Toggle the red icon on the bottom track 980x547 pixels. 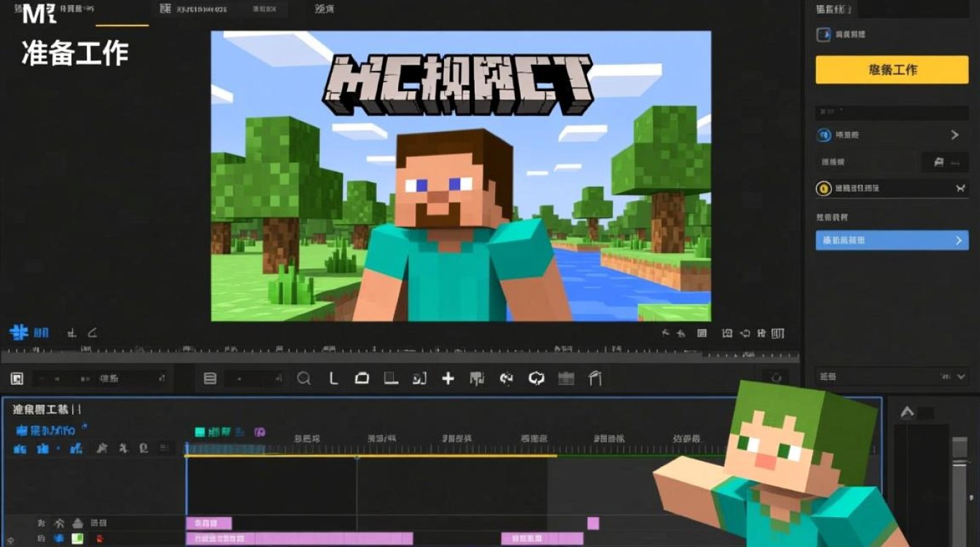pyautogui.click(x=98, y=539)
